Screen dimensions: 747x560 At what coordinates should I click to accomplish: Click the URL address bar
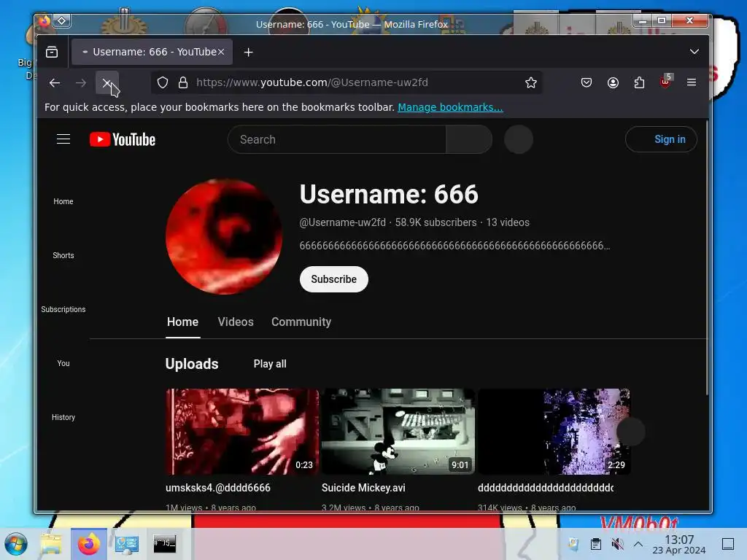[347, 82]
